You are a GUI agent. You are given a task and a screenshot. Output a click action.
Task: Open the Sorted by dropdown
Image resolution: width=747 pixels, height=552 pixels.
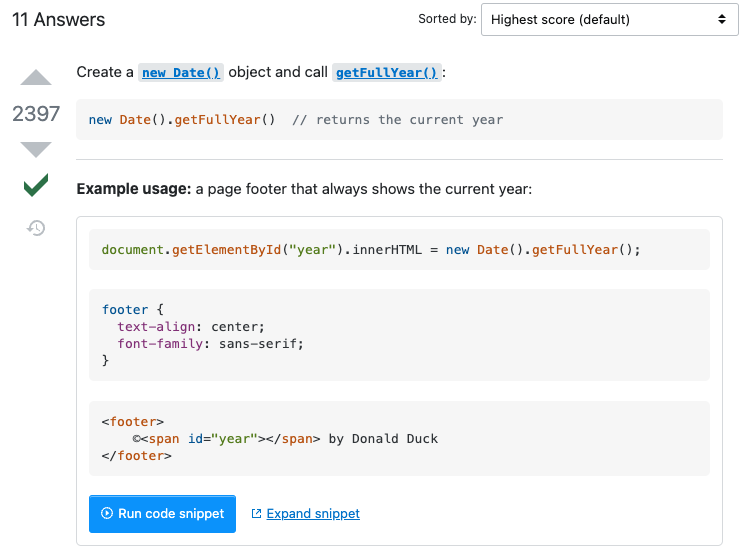(x=608, y=19)
